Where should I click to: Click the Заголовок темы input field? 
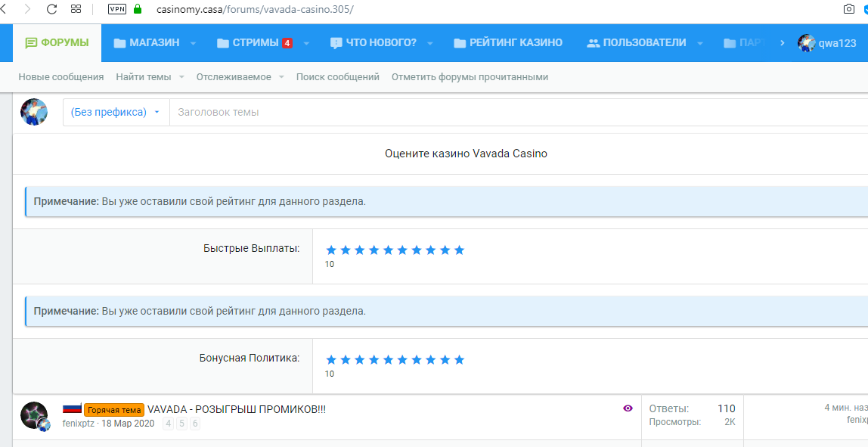(519, 112)
